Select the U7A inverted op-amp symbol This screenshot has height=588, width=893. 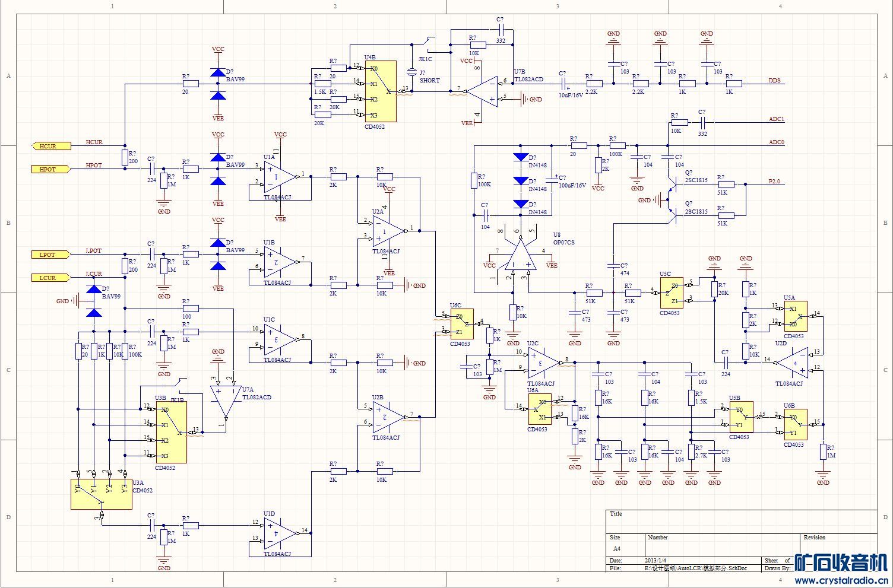(226, 402)
